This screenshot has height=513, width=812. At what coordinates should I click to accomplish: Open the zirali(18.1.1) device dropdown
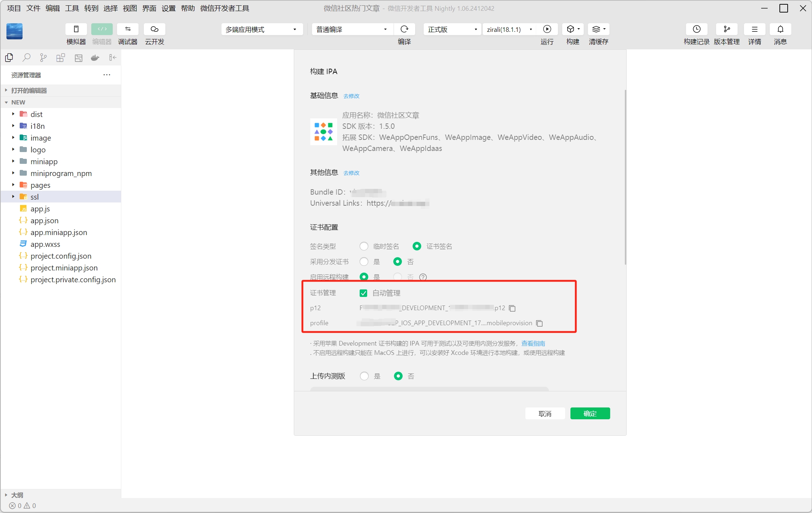[x=510, y=29]
